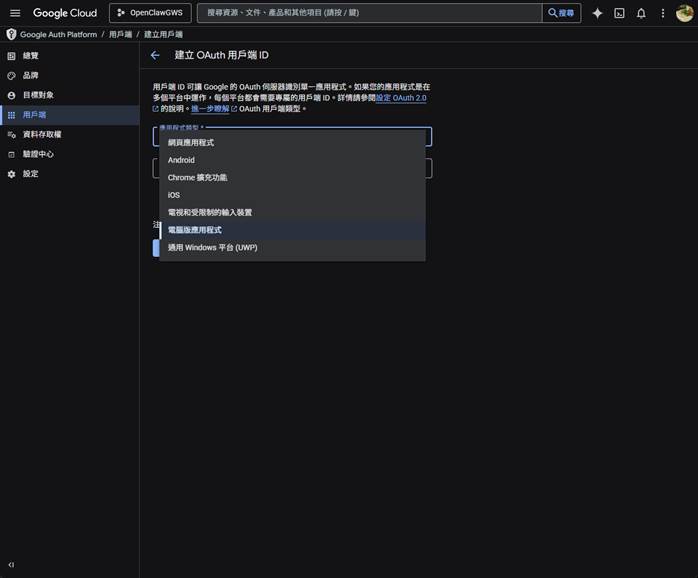
Task: Open the main navigation hamburger menu
Action: 15,13
